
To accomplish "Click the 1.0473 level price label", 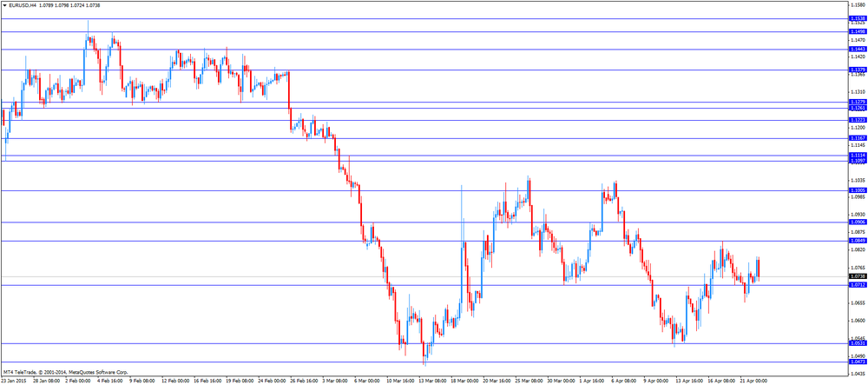I will click(858, 362).
